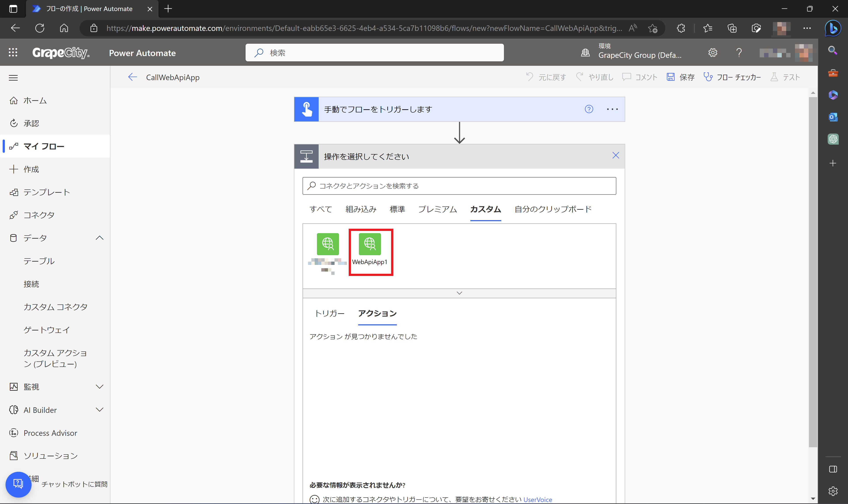Click the やり直し redo button
This screenshot has width=848, height=504.
pyautogui.click(x=594, y=77)
